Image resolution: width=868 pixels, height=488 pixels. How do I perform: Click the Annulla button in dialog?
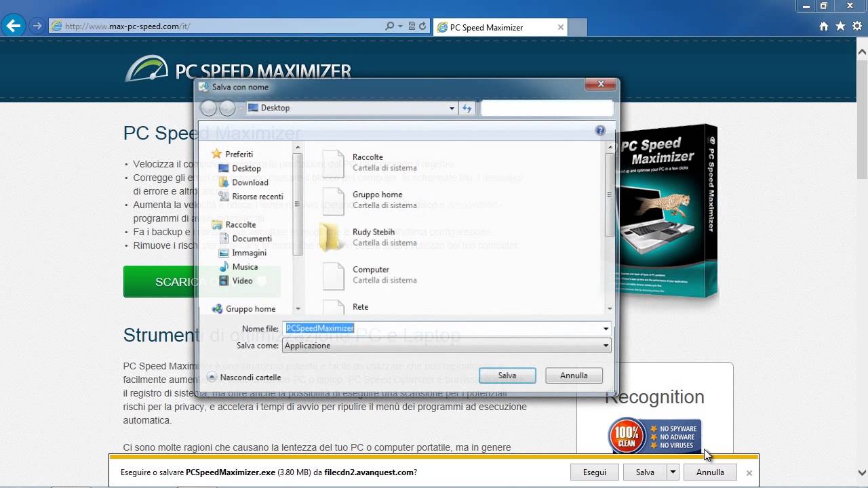(x=574, y=375)
